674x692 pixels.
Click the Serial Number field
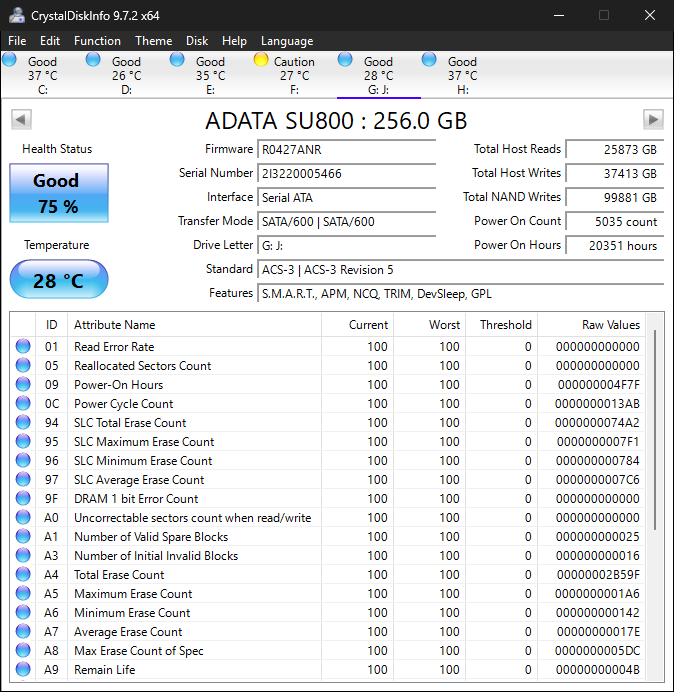[x=346, y=173]
